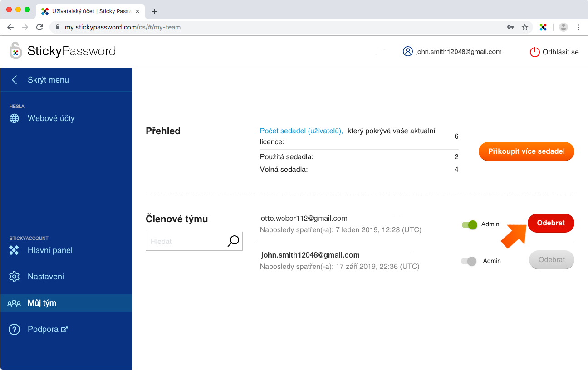Viewport: 588px width, 370px height.
Task: Click the Sticky Password logo
Action: coord(63,51)
